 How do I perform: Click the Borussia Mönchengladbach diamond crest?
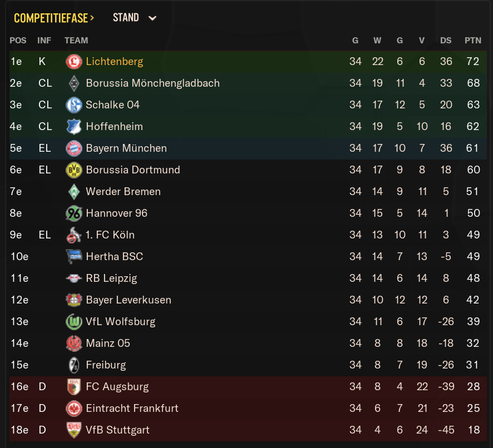[x=74, y=83]
